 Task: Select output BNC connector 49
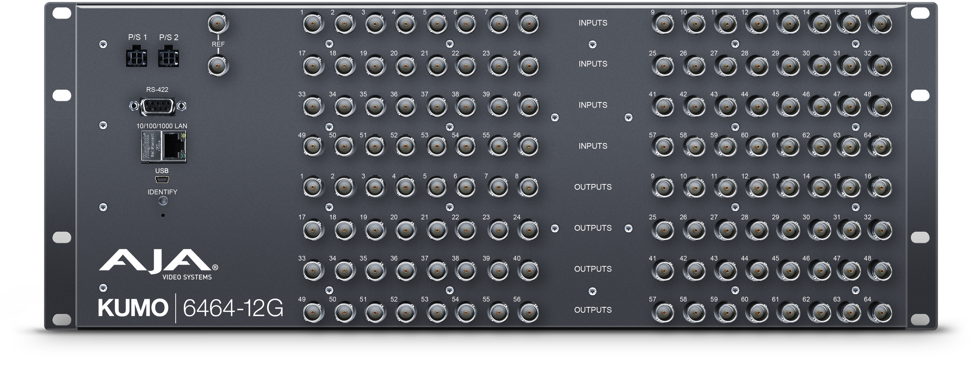(313, 312)
